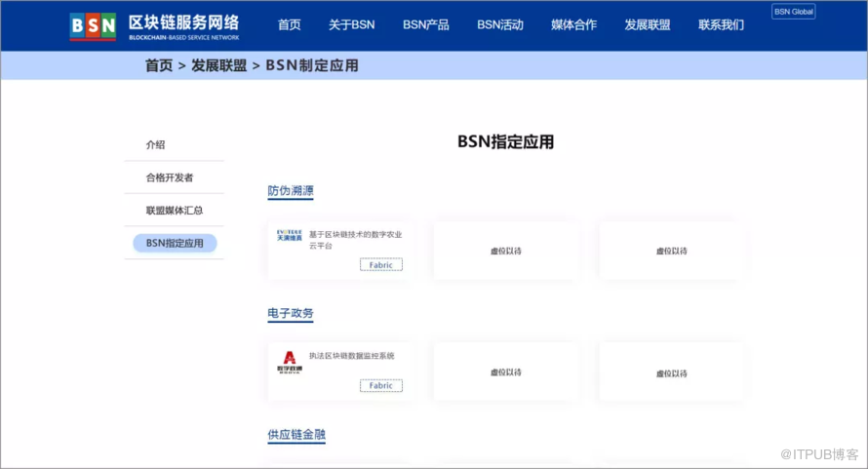The height and width of the screenshot is (469, 868).
Task: Click the BSN Global button
Action: pos(793,12)
